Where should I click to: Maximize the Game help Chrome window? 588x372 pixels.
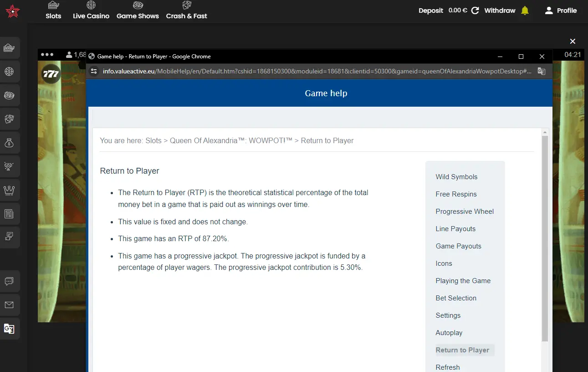tap(521, 57)
